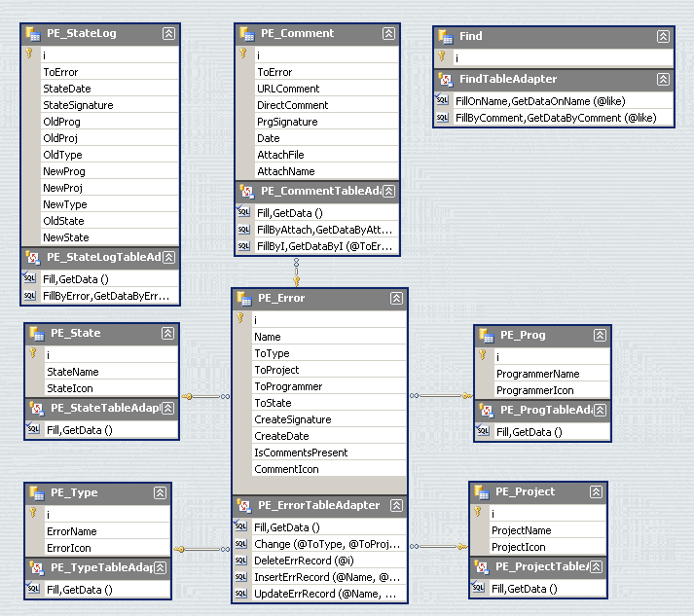Select the relation line between PE_Comment and PE_Error
694x616 pixels.
click(297, 272)
